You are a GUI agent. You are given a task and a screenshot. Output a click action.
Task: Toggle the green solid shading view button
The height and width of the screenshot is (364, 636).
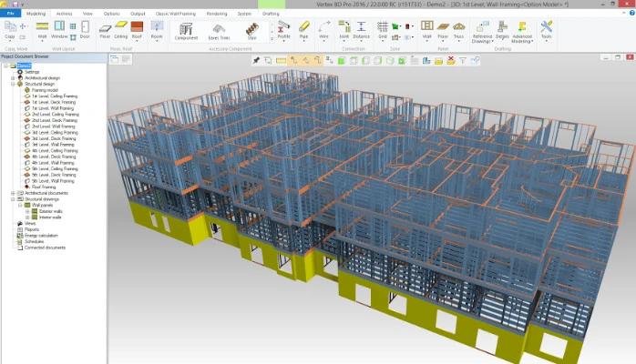(342, 61)
